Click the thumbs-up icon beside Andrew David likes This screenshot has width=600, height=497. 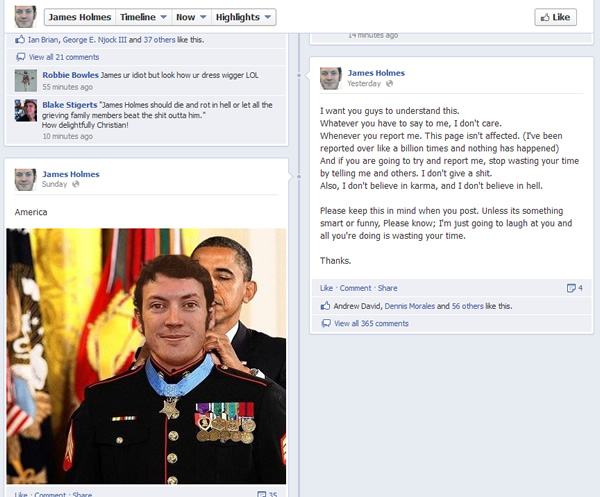325,306
